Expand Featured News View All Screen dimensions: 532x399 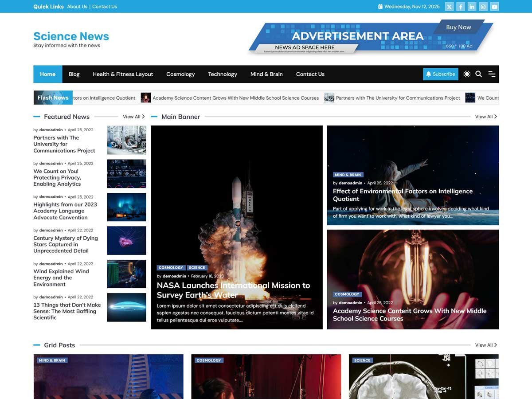click(133, 117)
